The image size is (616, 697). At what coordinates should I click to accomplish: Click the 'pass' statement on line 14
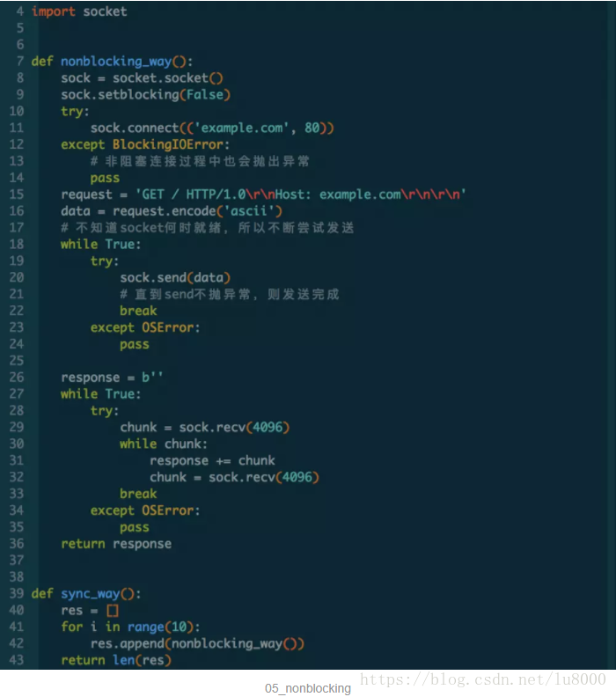105,179
